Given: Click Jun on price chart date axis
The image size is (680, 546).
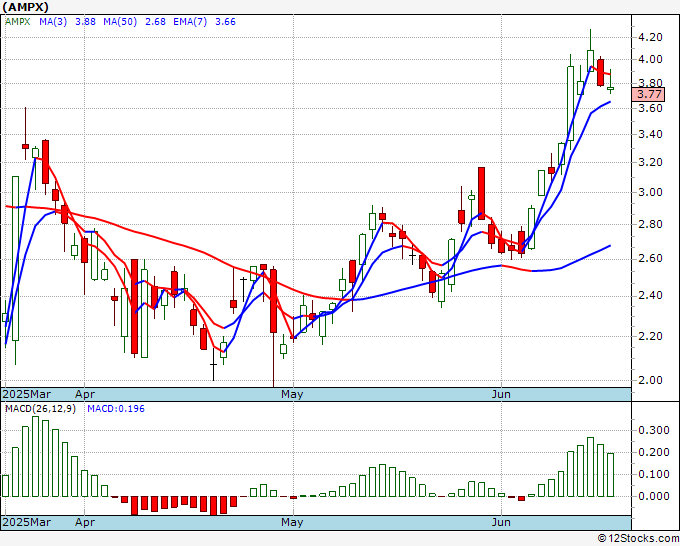Looking at the screenshot, I should pyautogui.click(x=501, y=394).
